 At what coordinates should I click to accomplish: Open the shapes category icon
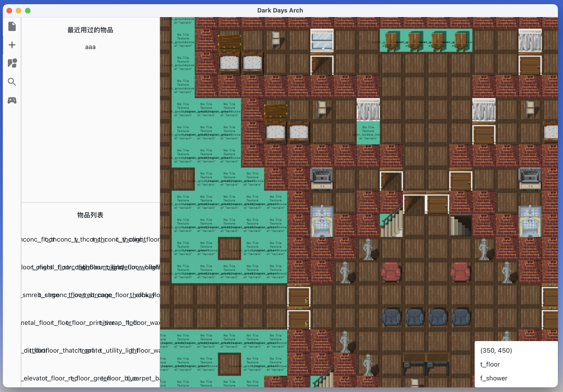12,63
